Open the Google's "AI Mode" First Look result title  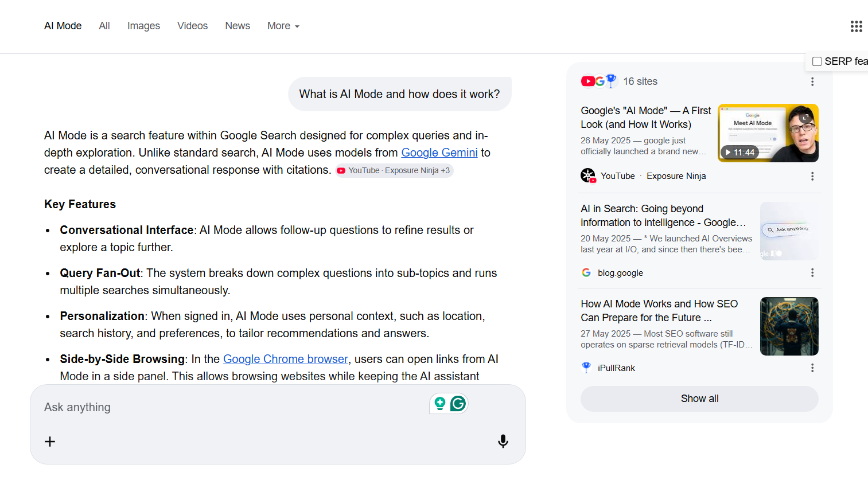pyautogui.click(x=645, y=118)
